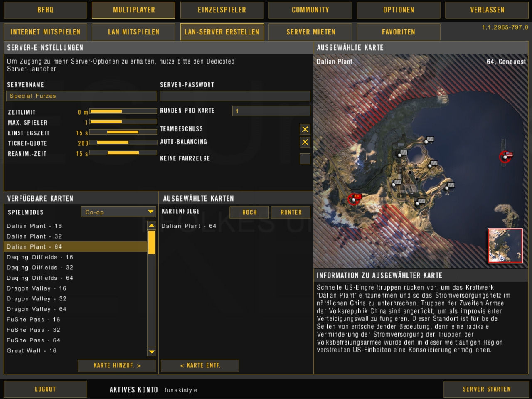
Task: Click the Logout button
Action: coord(45,389)
